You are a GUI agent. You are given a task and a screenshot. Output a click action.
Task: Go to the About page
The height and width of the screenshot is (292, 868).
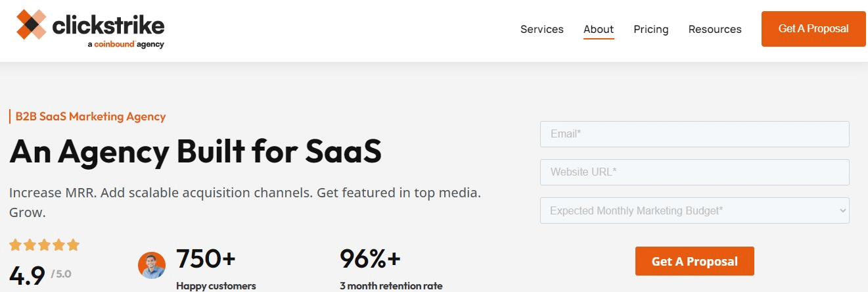(x=598, y=29)
